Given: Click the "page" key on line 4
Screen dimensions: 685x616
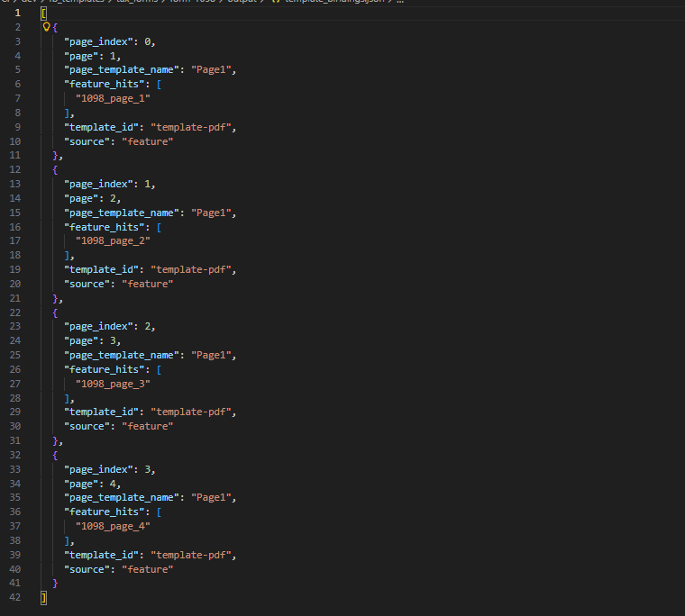Looking at the screenshot, I should click(81, 57).
